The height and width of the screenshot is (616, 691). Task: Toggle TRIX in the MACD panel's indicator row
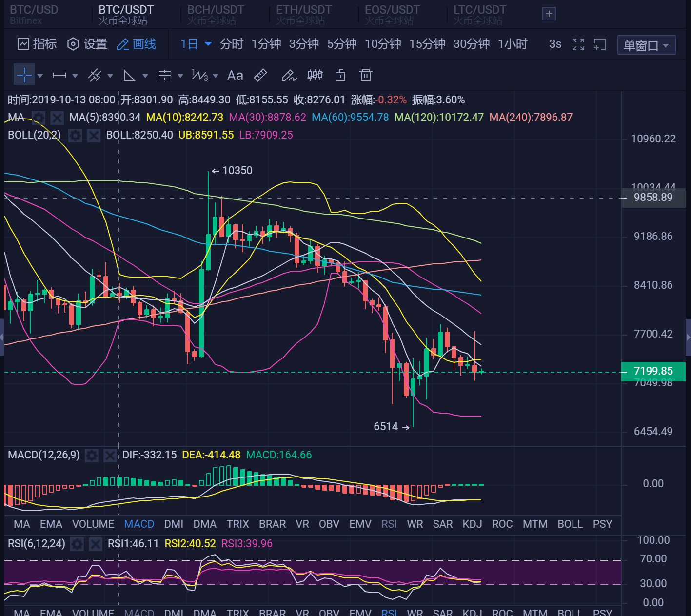(x=237, y=524)
